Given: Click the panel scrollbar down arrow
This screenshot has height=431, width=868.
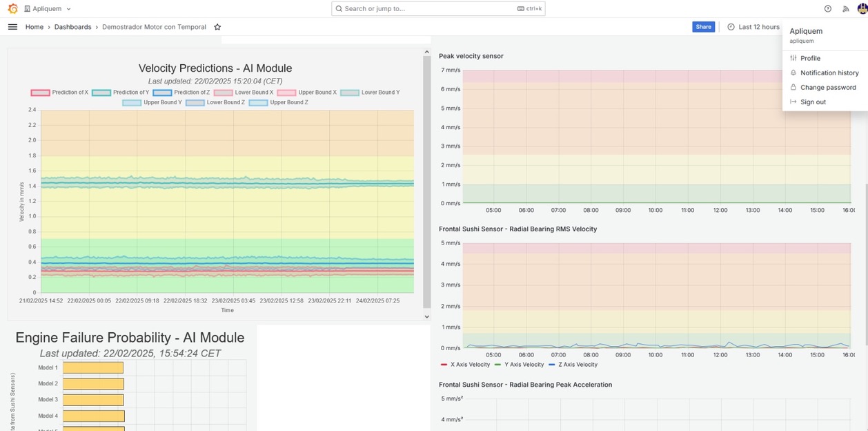Looking at the screenshot, I should click(x=426, y=316).
